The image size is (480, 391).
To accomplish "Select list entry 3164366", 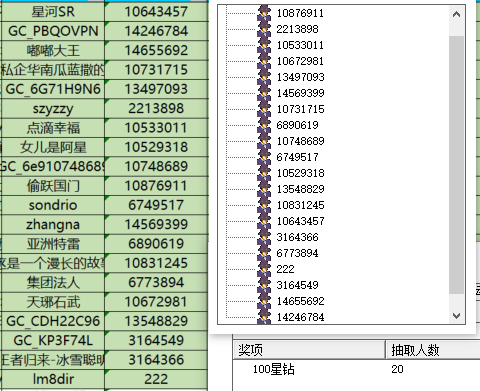I will (x=297, y=237).
